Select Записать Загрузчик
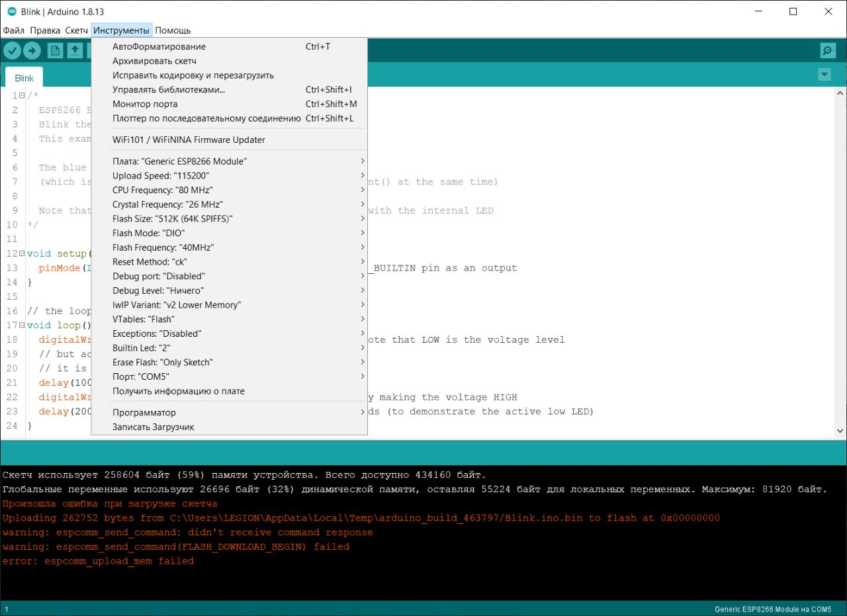This screenshot has height=616, width=847. pyautogui.click(x=229, y=427)
